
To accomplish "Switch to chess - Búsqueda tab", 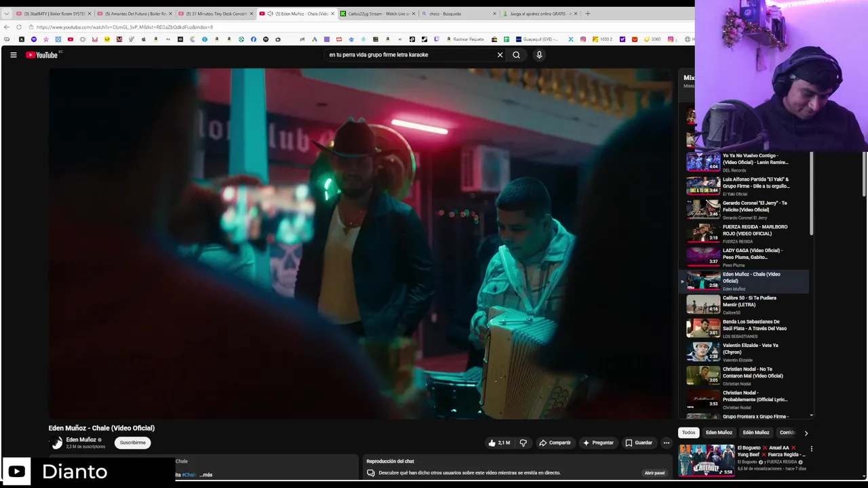I will point(459,14).
